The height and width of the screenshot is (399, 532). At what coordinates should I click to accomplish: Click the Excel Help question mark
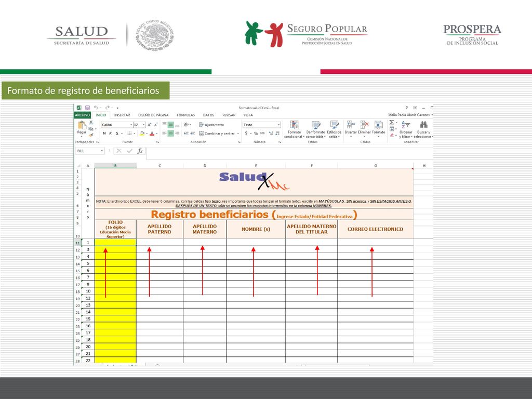click(x=406, y=108)
